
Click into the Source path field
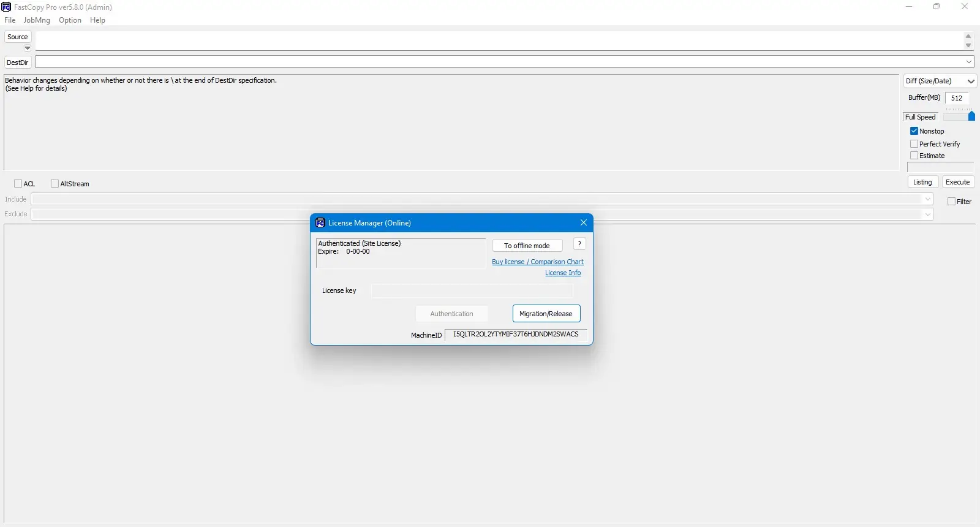(x=499, y=41)
